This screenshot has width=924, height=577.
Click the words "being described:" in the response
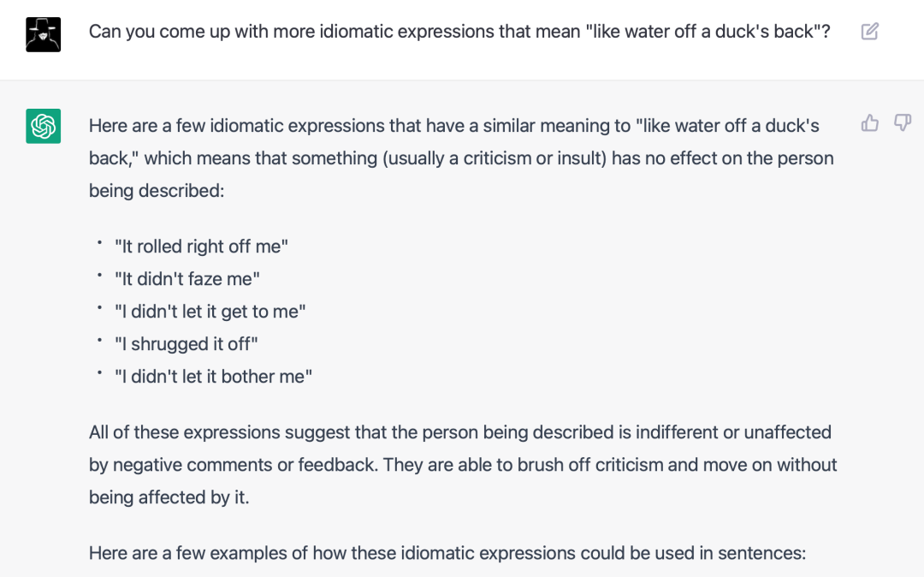(157, 190)
